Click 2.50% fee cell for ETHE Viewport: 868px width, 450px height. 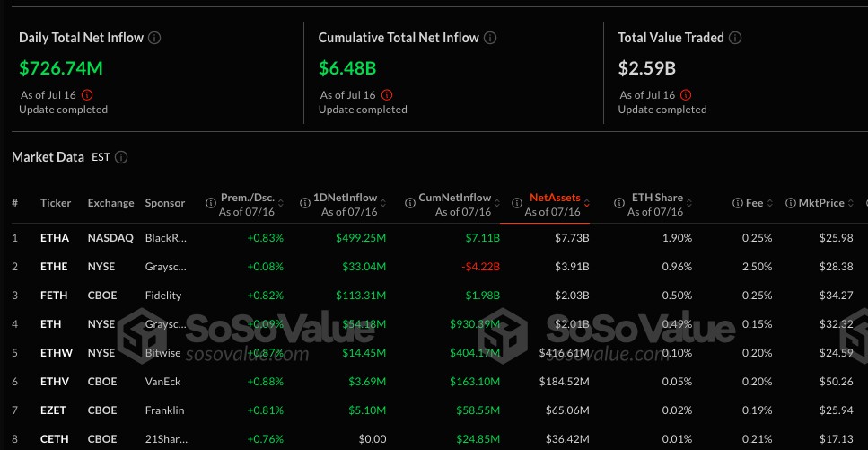pos(758,267)
